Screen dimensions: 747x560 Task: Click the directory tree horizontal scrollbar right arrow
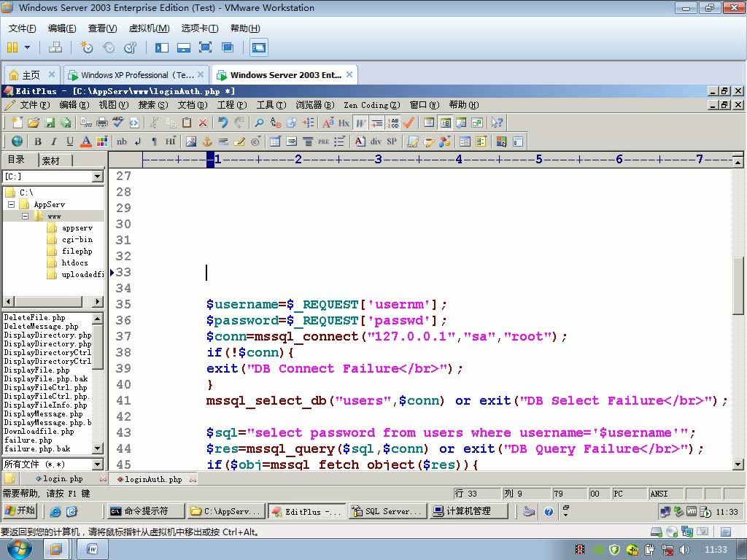(x=97, y=301)
